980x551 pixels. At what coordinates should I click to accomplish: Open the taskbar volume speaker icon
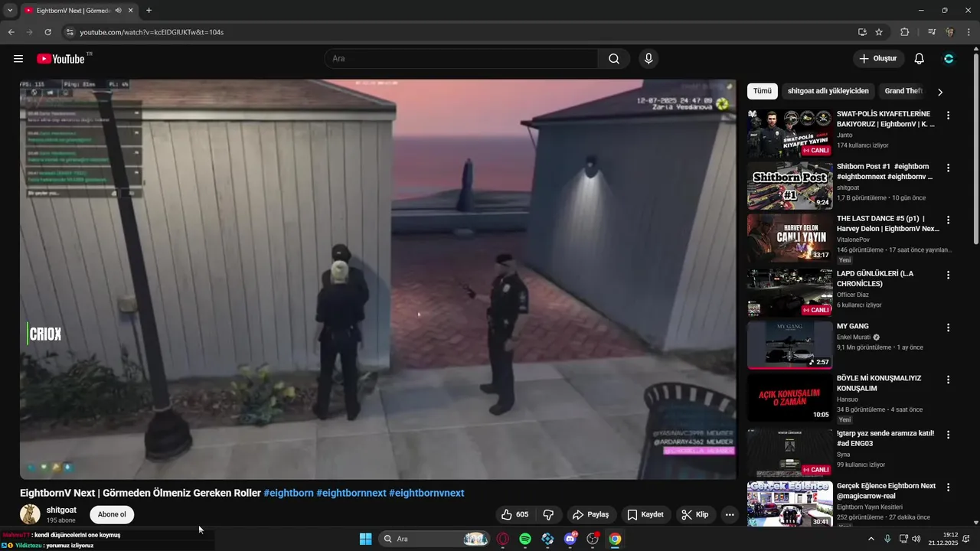916,539
